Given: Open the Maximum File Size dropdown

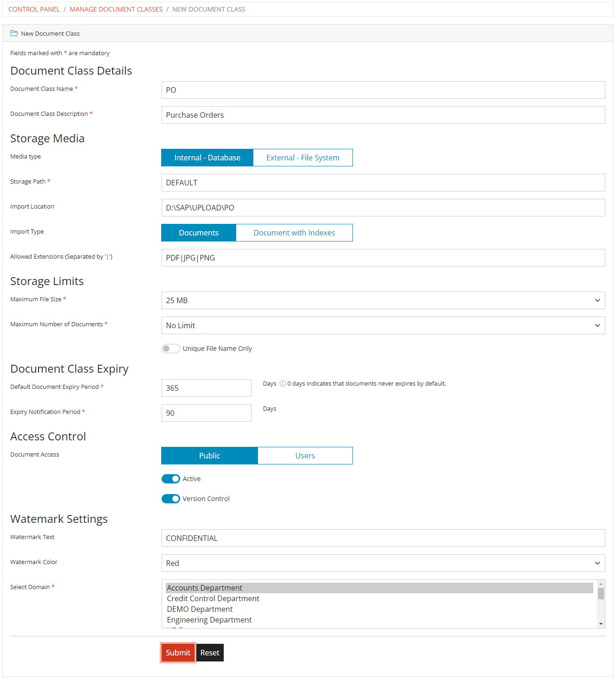Looking at the screenshot, I should [597, 300].
